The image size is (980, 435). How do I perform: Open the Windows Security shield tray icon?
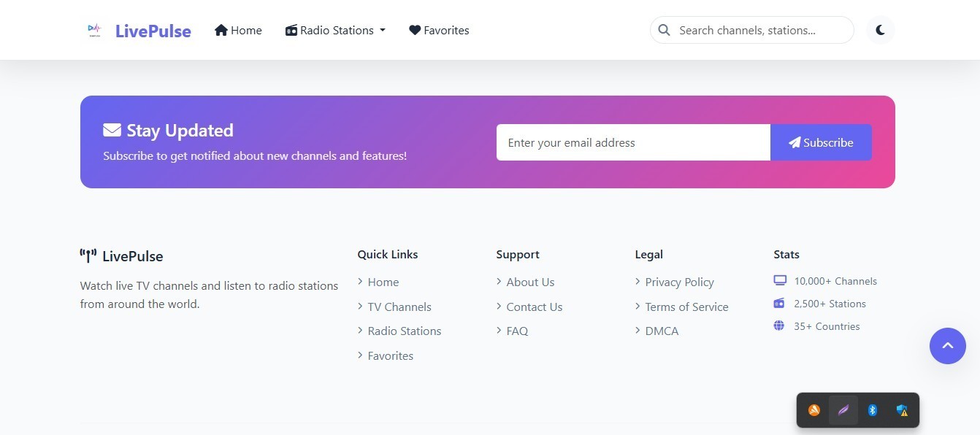coord(903,410)
